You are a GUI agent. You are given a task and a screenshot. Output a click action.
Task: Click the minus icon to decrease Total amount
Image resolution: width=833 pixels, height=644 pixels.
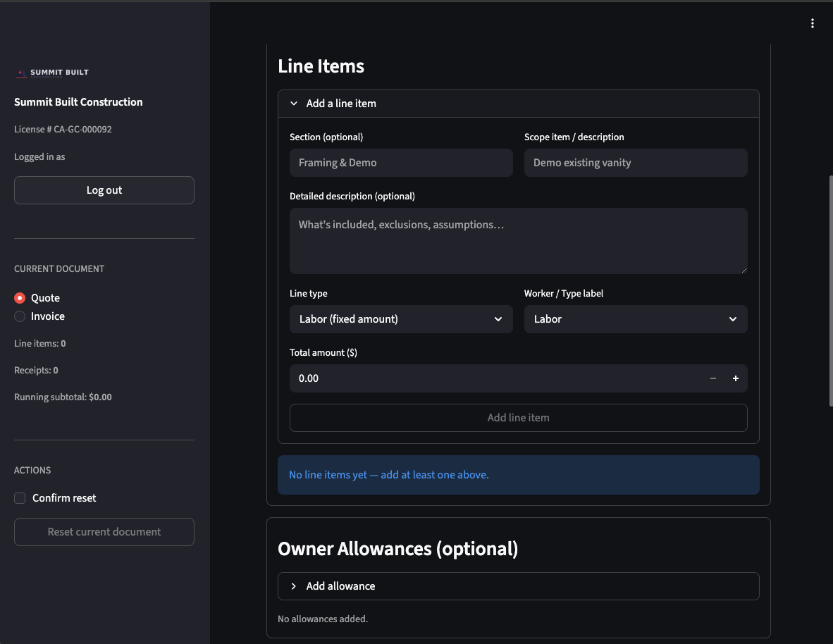(712, 378)
